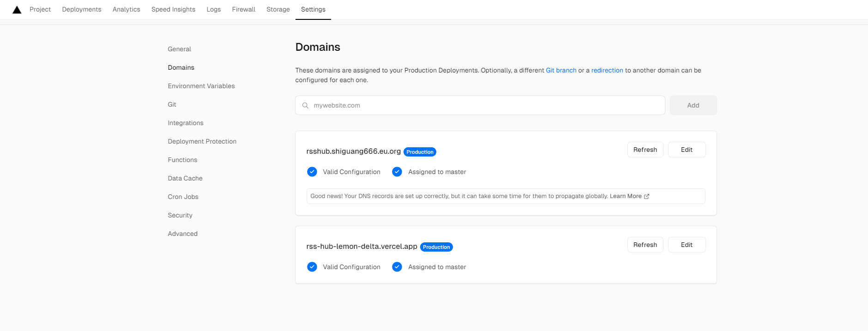Open Deployment Protection settings
868x331 pixels.
coord(202,141)
